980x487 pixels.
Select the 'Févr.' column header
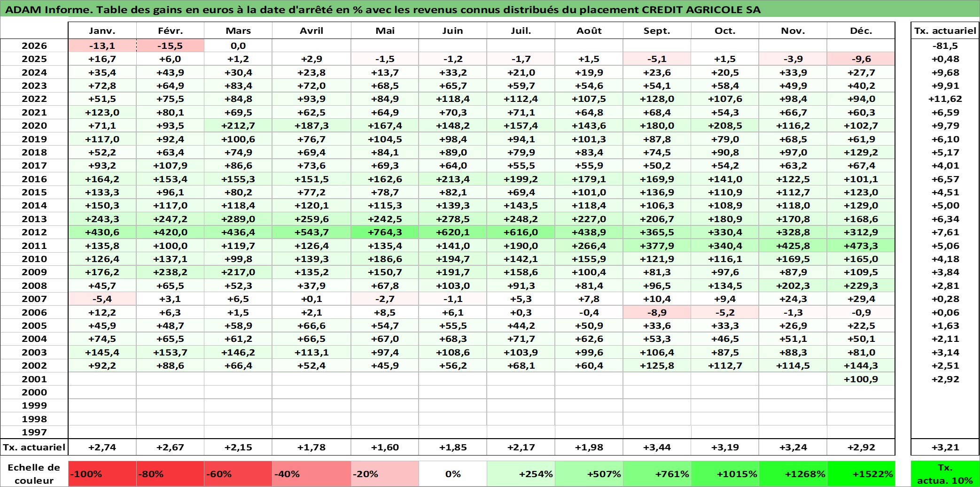tap(170, 31)
